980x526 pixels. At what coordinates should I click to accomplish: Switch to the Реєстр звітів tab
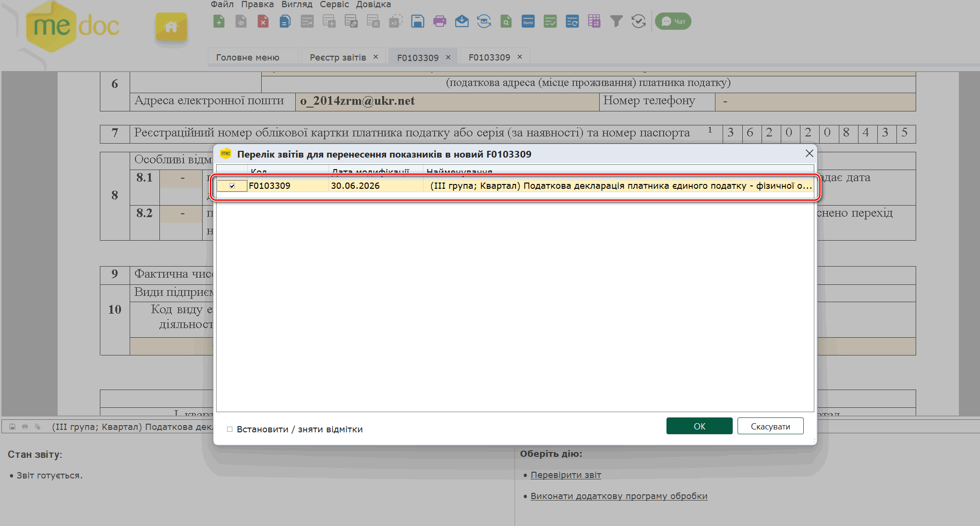pos(338,57)
